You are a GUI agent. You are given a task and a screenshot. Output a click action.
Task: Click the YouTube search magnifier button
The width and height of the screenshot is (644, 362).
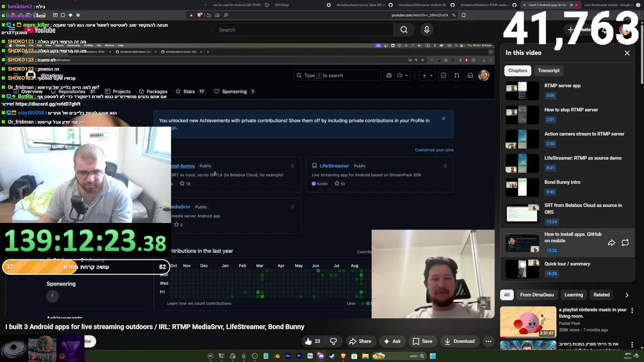(x=404, y=30)
